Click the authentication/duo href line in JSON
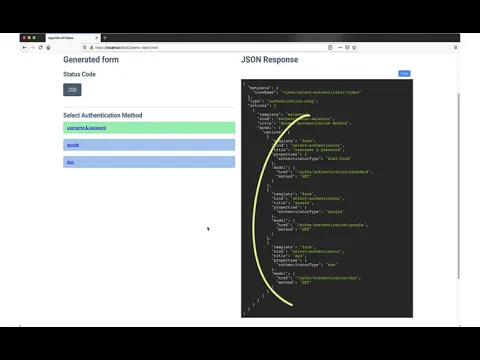The image size is (480, 360). coord(319,278)
